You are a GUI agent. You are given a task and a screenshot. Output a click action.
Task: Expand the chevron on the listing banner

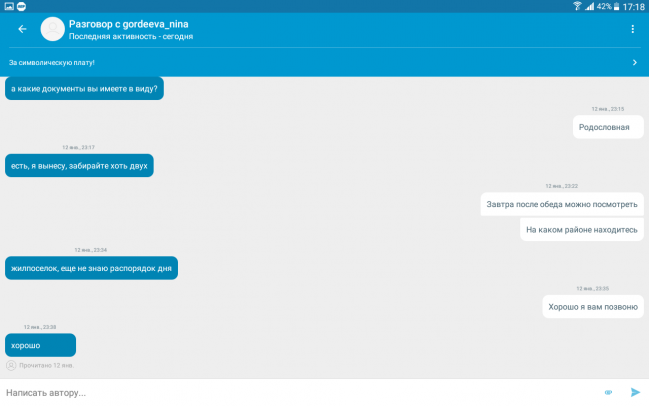pos(634,62)
